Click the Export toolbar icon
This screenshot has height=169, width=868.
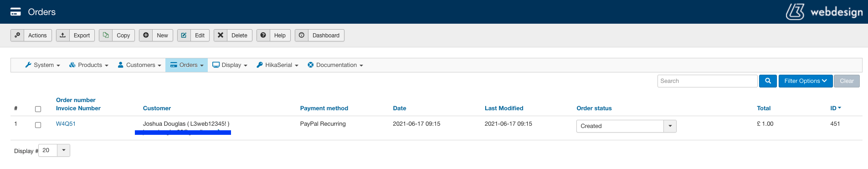[63, 35]
